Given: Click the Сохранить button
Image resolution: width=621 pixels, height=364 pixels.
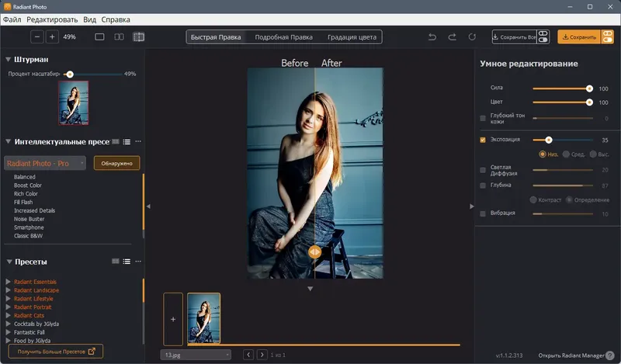Looking at the screenshot, I should coord(578,36).
